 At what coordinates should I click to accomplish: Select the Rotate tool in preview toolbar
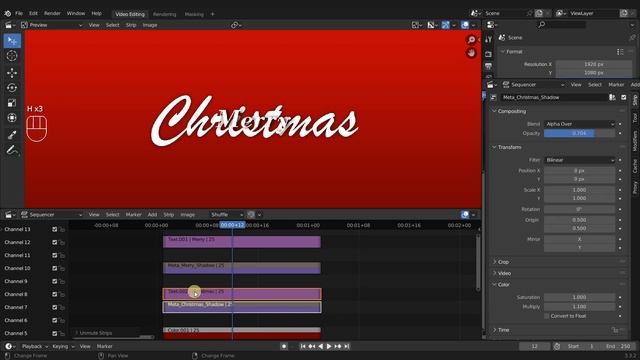[12, 88]
